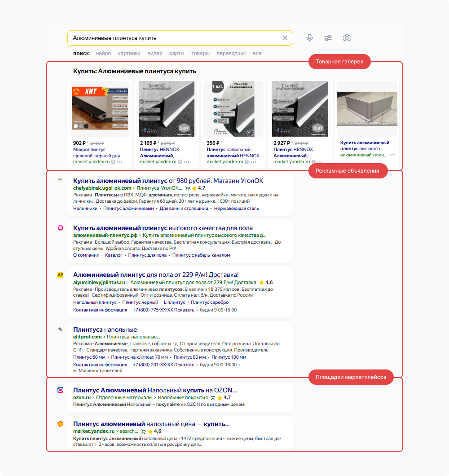The width and height of the screenshot is (449, 476).
Task: Click the ХИТ microplinth product thumbnail
Action: [99, 108]
